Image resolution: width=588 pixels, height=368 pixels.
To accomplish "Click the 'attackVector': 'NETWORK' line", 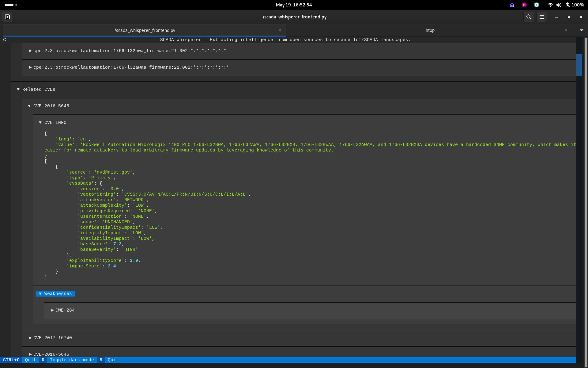I will 113,200.
